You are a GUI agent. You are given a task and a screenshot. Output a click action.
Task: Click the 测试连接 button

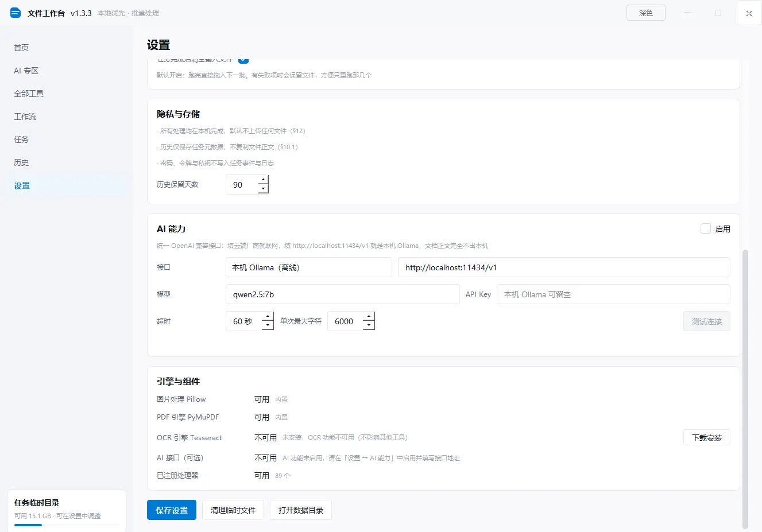(707, 321)
